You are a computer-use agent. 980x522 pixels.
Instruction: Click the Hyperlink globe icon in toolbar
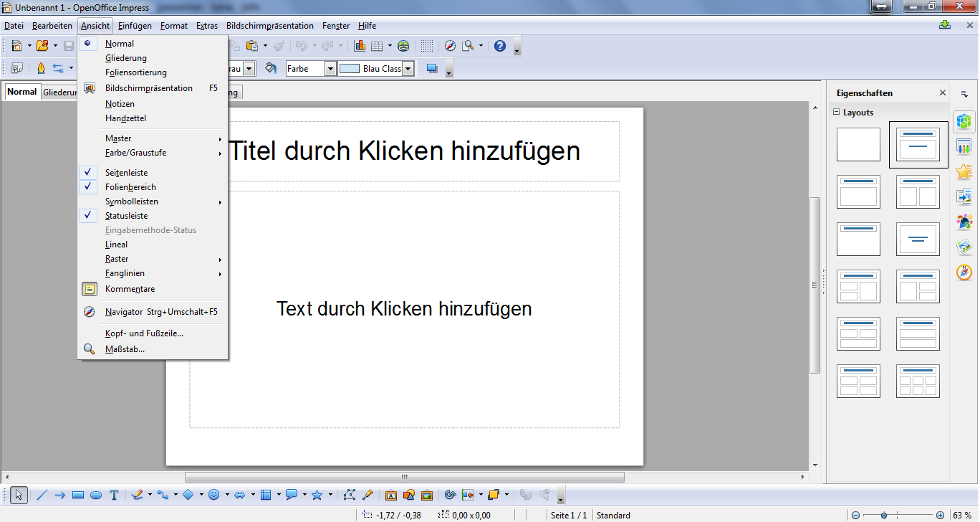coord(404,46)
